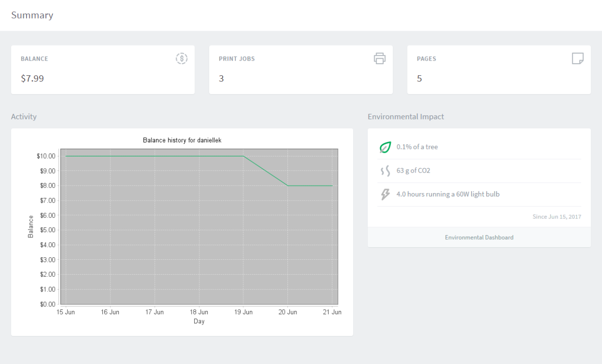
Task: Select the "63 g of CO2" row
Action: [412, 170]
